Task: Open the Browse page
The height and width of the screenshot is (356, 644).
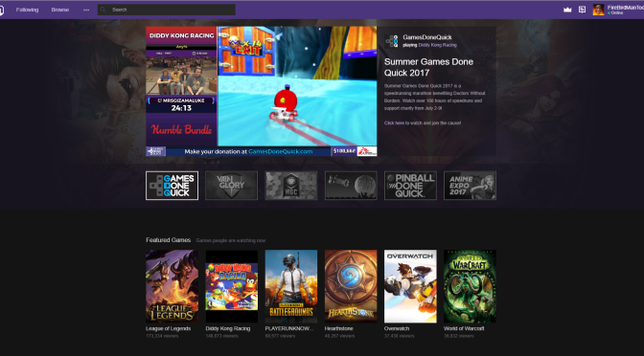Action: [60, 10]
